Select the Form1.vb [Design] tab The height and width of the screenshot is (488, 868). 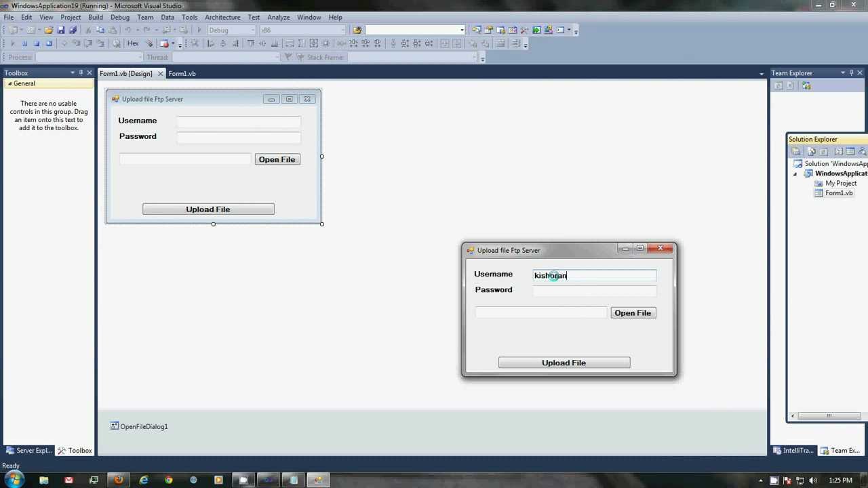click(126, 73)
